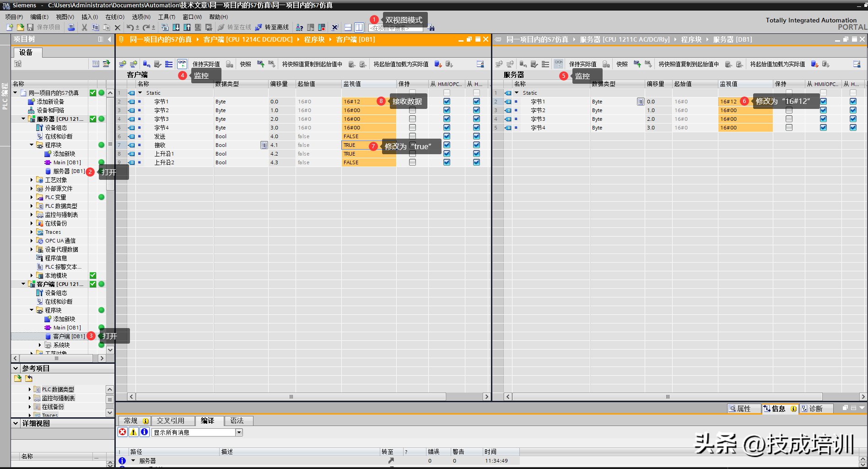This screenshot has height=469, width=868.
Task: Expand the Traces node in project tree
Action: coord(32,232)
